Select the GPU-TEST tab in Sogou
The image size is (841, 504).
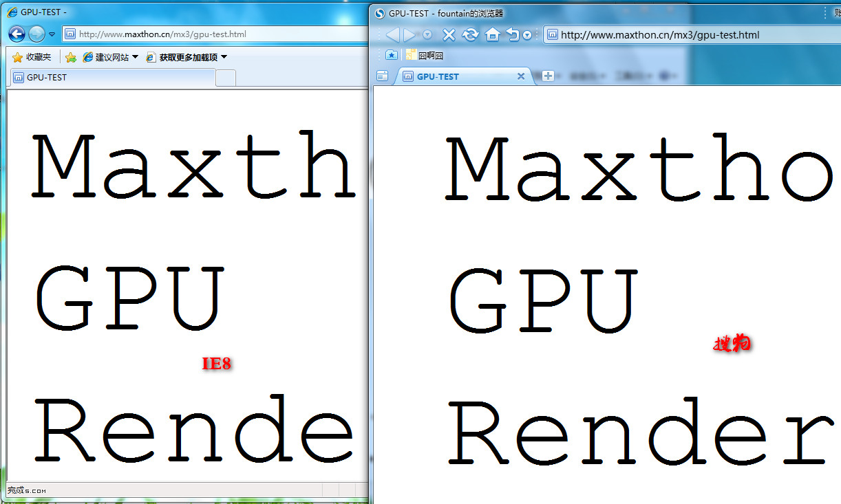tap(463, 76)
